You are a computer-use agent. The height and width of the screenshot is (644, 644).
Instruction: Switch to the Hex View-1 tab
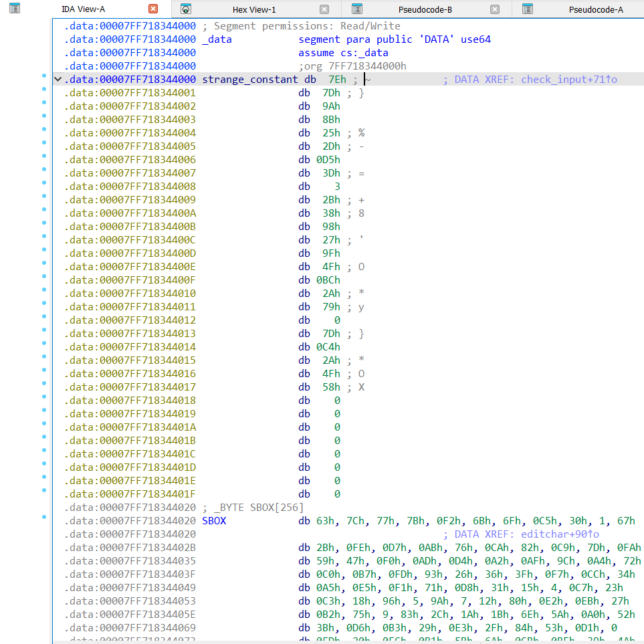(x=253, y=9)
